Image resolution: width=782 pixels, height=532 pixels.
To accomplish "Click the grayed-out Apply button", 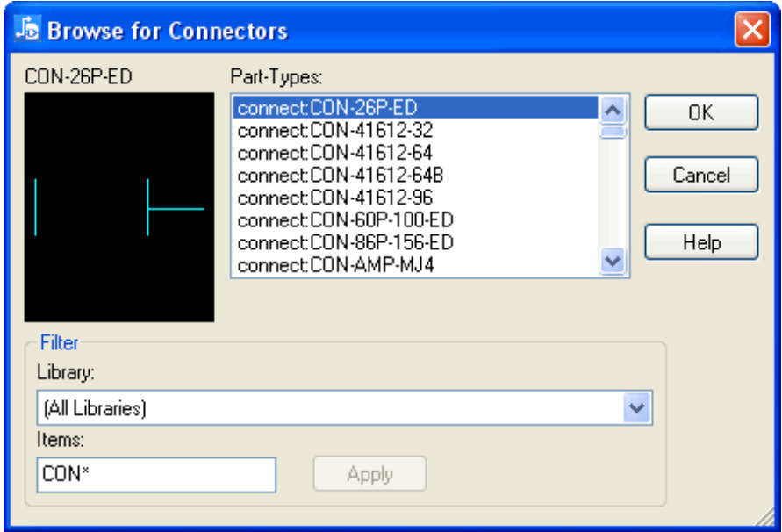I will coord(369,475).
